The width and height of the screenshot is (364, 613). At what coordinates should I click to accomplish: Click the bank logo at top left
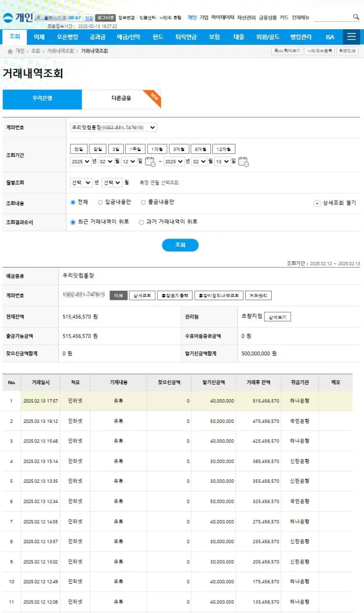click(x=17, y=17)
